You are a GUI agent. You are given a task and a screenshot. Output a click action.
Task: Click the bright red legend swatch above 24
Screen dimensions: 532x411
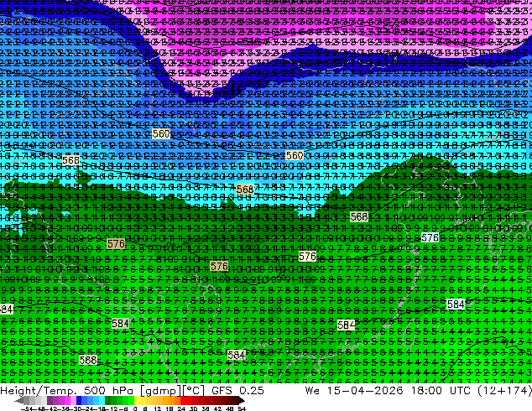click(183, 400)
